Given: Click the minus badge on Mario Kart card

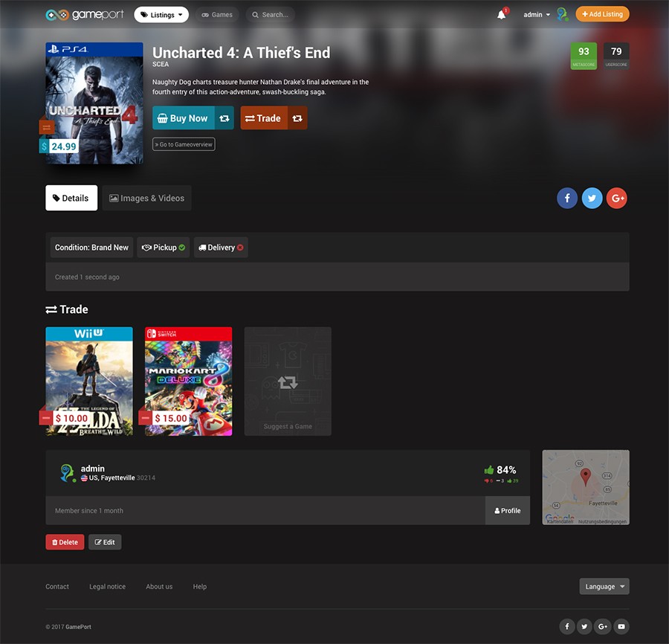Looking at the screenshot, I should [x=145, y=418].
